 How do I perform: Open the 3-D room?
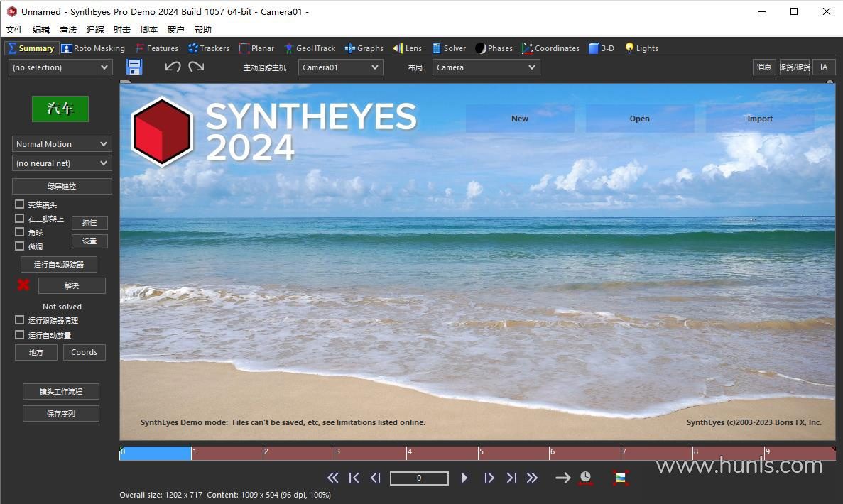tap(602, 48)
